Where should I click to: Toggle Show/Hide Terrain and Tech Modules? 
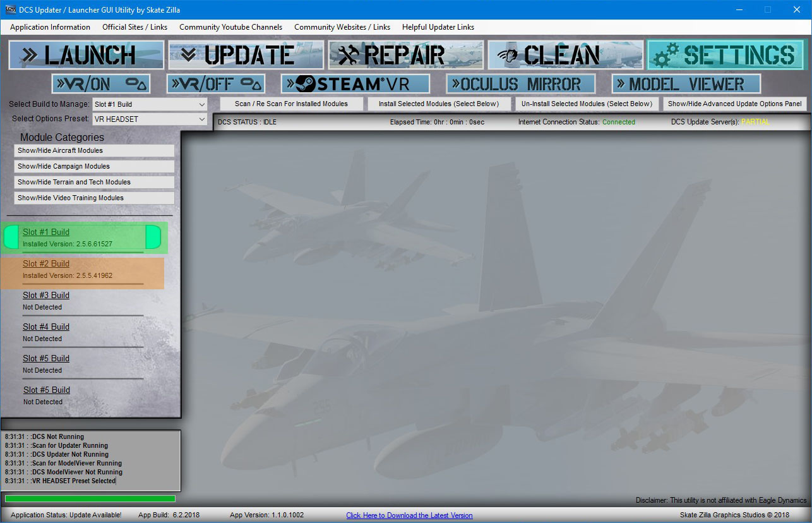pos(94,182)
